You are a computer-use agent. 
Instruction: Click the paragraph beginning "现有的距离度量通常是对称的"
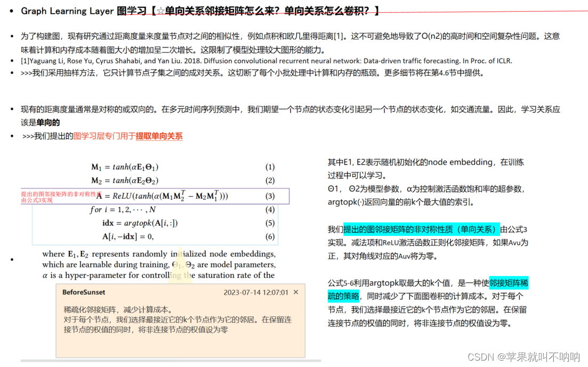[290, 116]
